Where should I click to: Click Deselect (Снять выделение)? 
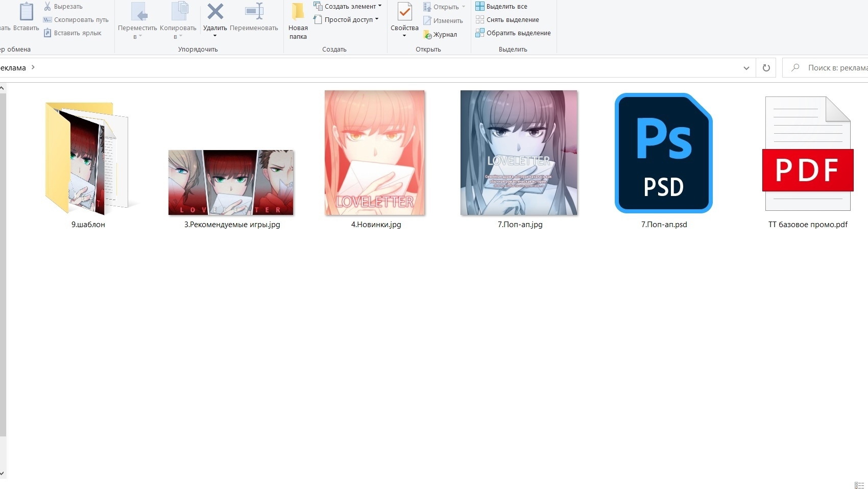[507, 19]
